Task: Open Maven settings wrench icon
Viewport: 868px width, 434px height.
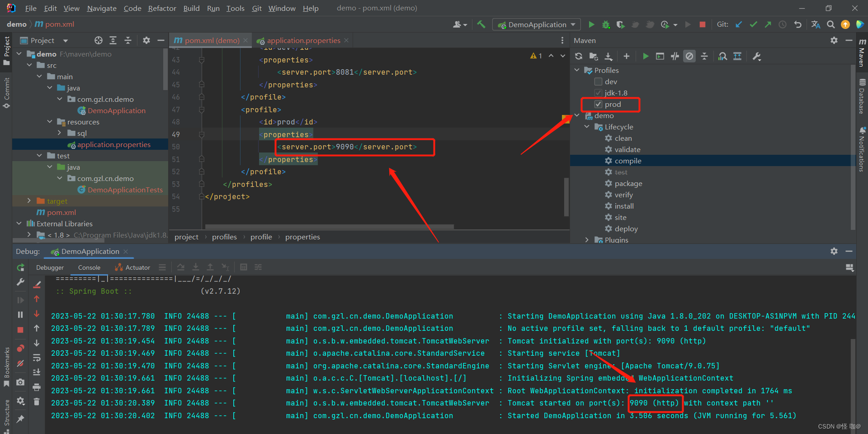Action: coord(756,56)
